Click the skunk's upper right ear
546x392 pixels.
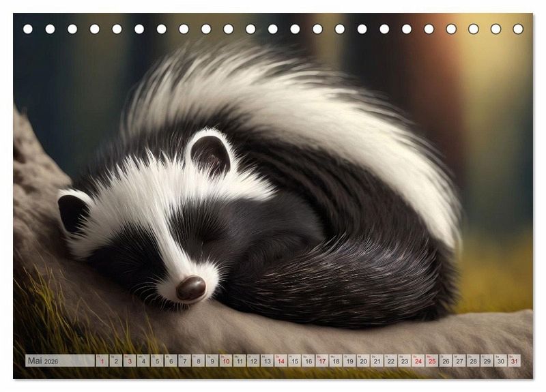210,153
